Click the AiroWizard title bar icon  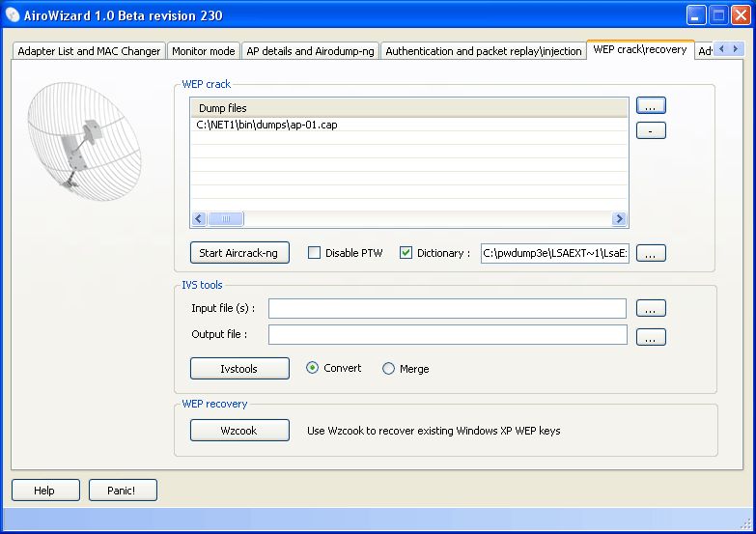pyautogui.click(x=13, y=15)
